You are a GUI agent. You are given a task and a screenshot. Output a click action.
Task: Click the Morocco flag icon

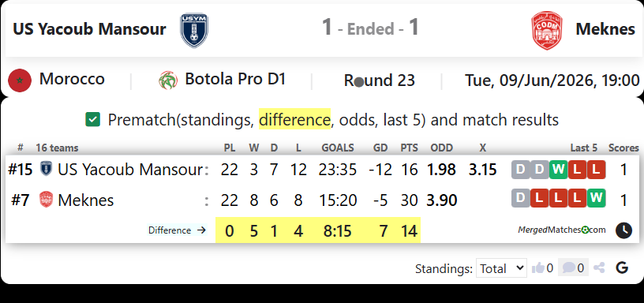(20, 80)
